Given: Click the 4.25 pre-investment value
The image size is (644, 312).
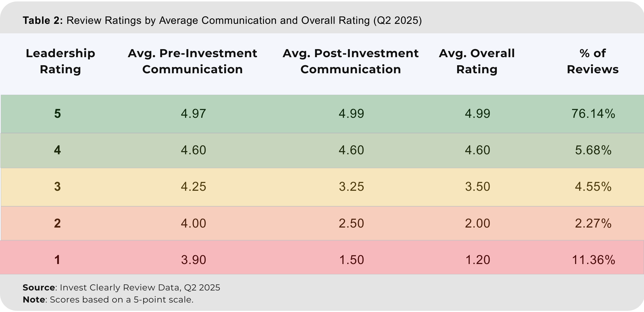Looking at the screenshot, I should (193, 187).
